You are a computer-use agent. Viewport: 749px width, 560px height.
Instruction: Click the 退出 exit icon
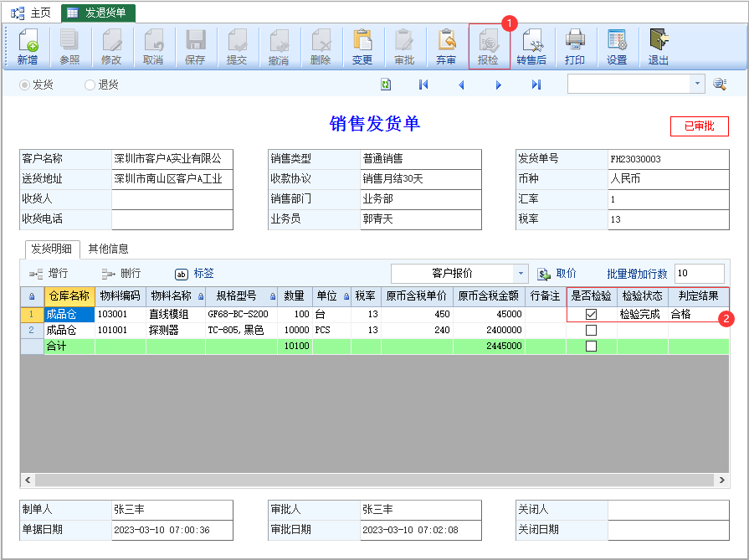tap(659, 47)
